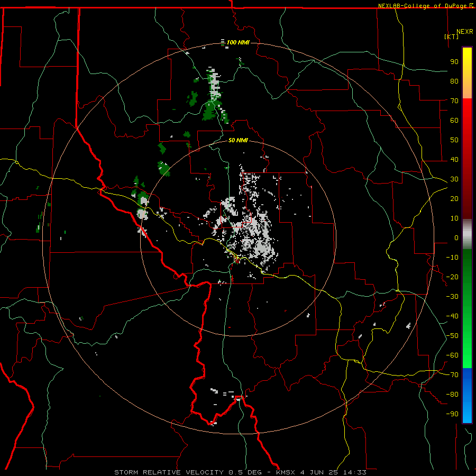
Task: Select the -60 value on velocity scale
Action: (x=452, y=355)
